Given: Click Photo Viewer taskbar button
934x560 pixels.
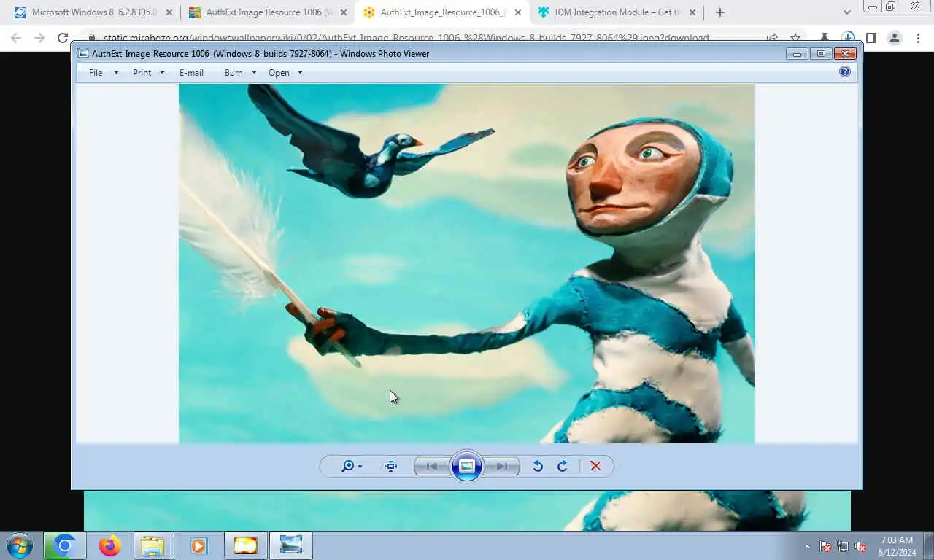Looking at the screenshot, I should tap(291, 545).
